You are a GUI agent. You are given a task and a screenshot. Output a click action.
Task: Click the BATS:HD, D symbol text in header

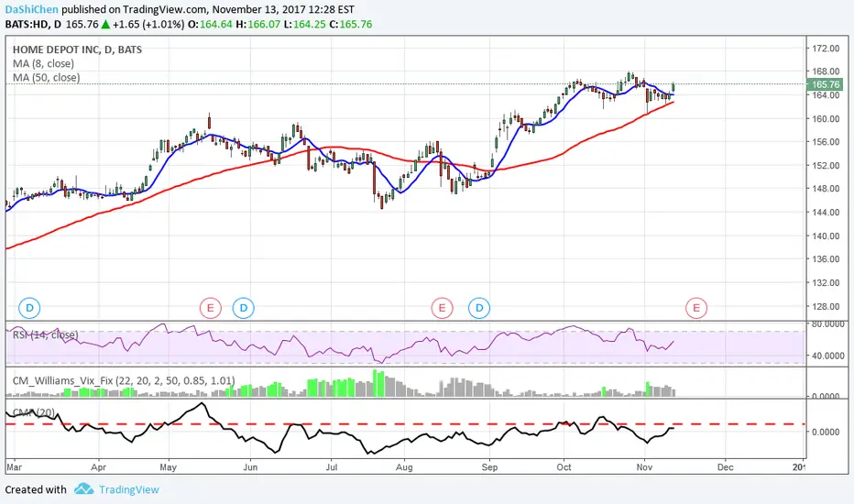tap(33, 25)
